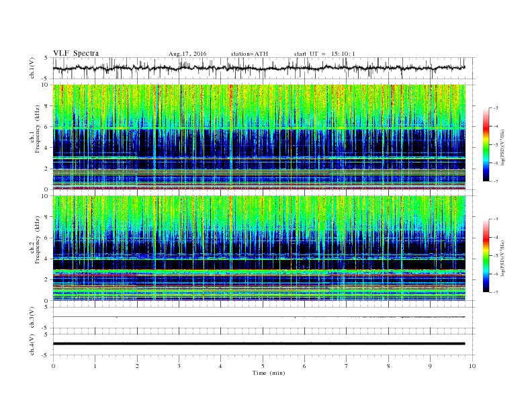This screenshot has width=532, height=411.
Task: Click the "start UT = 15:10:1" header text
Action: 324,54
